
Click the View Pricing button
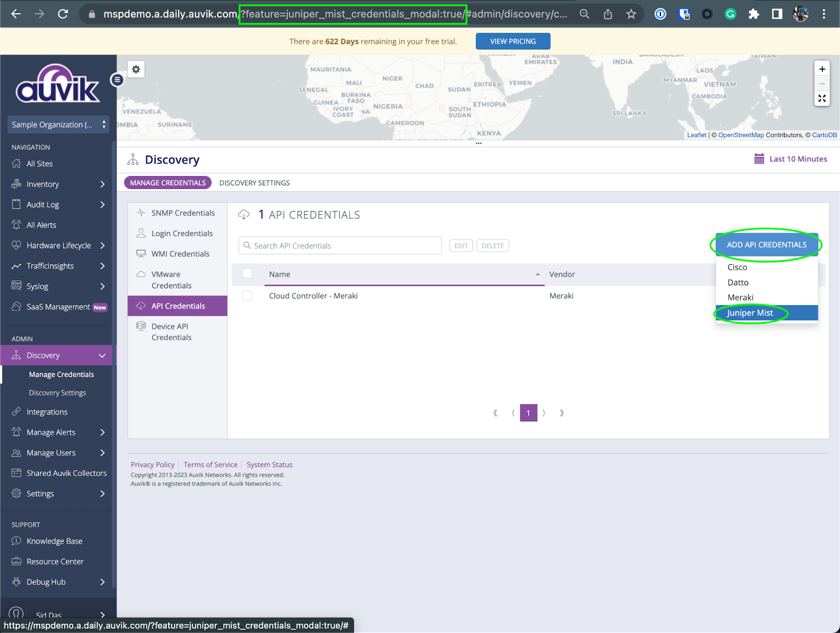coord(512,41)
